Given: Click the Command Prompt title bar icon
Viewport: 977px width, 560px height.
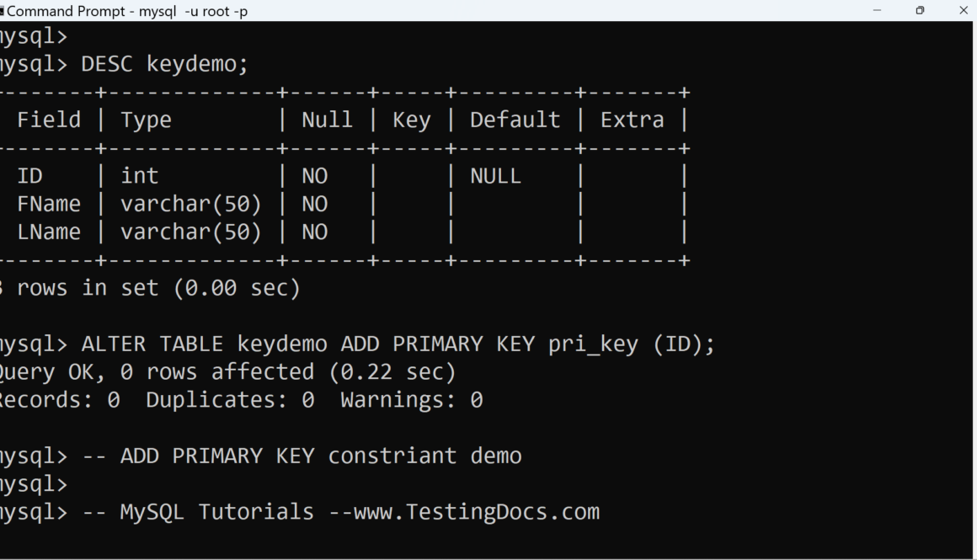Looking at the screenshot, I should (3, 11).
